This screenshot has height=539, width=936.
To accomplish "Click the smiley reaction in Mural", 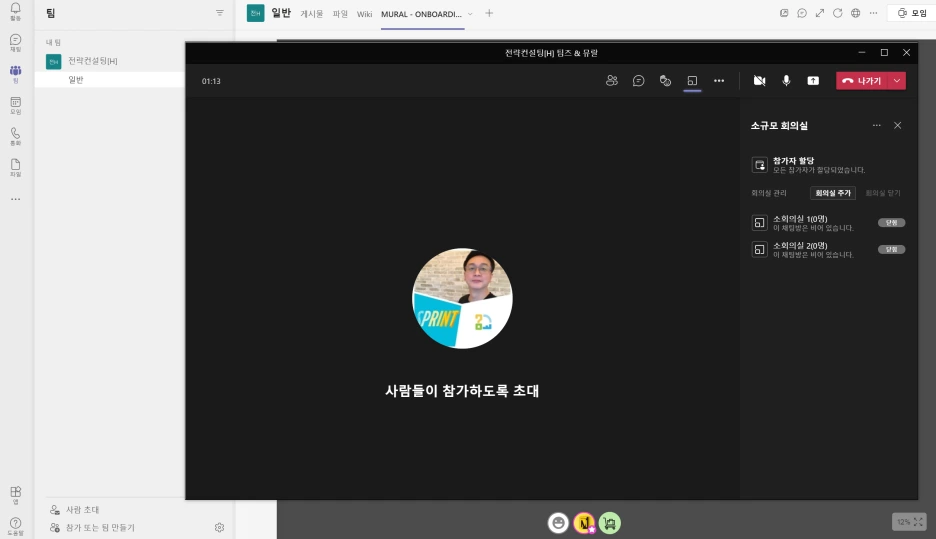I will coord(558,523).
